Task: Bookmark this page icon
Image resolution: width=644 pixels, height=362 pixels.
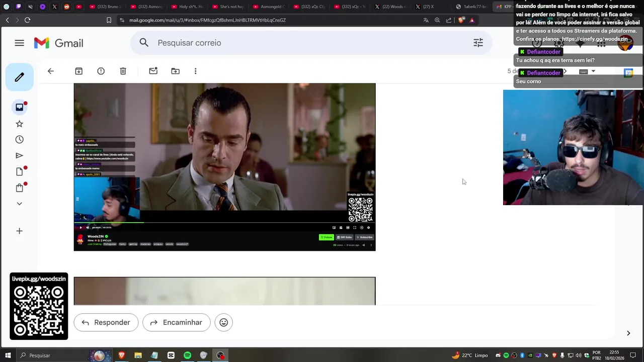Action: (x=109, y=20)
